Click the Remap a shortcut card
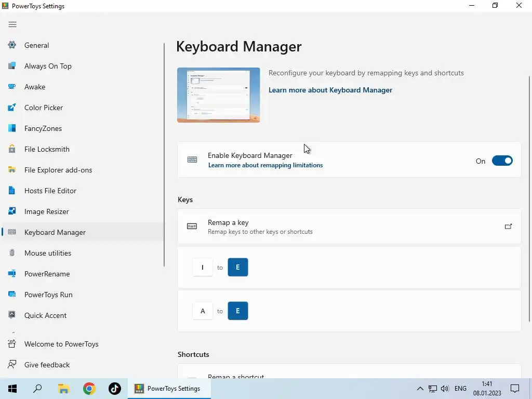The height and width of the screenshot is (399, 532). (x=349, y=371)
